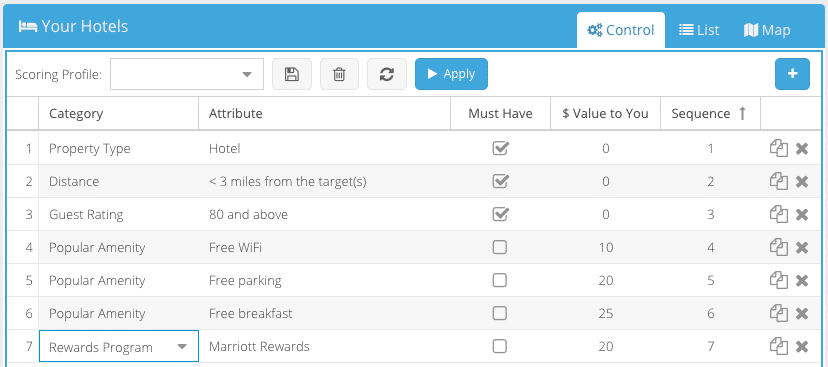
Task: Click the value 10 for Free WiFi
Action: (x=605, y=248)
